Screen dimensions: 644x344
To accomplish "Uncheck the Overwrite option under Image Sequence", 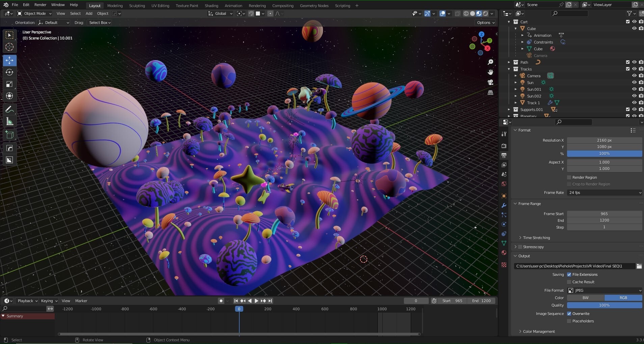I will (x=569, y=313).
